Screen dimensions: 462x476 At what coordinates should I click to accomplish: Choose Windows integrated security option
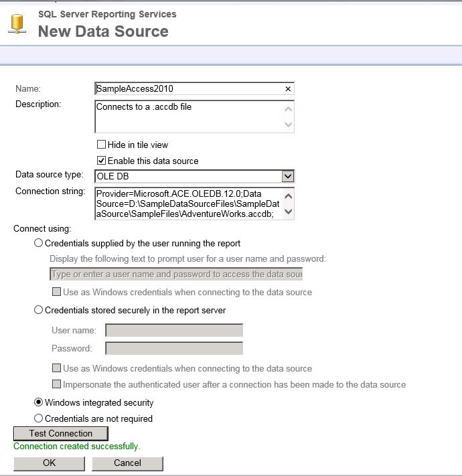point(39,402)
